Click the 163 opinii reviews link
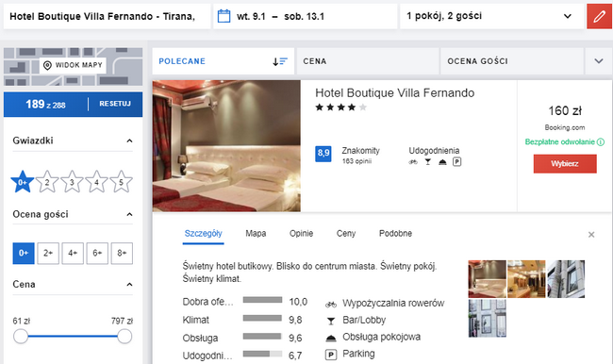The height and width of the screenshot is (364, 613). [356, 161]
